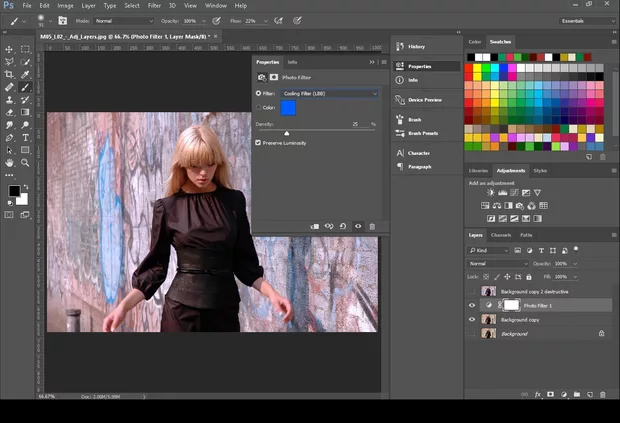Screen dimensions: 620x423
Task: Click the Photo Filter 1 layer mask thumbnail
Action: click(x=511, y=304)
